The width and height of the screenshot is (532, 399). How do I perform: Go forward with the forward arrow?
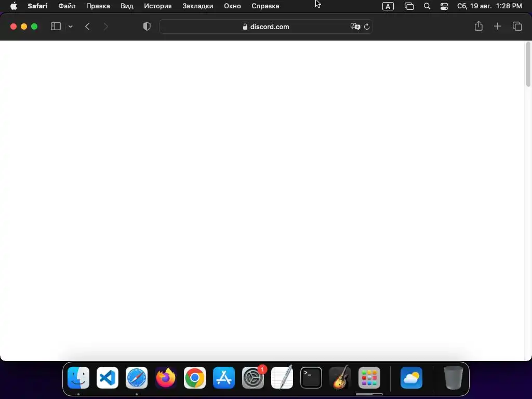pyautogui.click(x=105, y=26)
